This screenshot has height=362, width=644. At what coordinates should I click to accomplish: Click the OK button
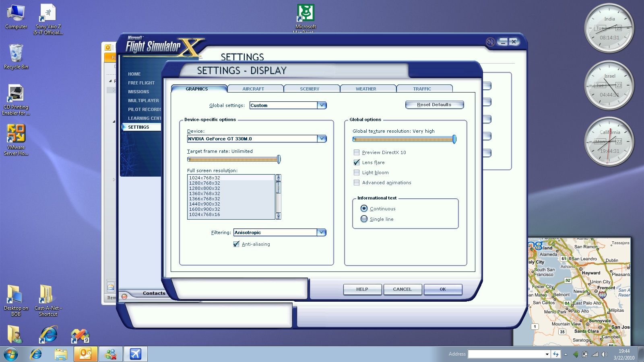click(x=443, y=289)
